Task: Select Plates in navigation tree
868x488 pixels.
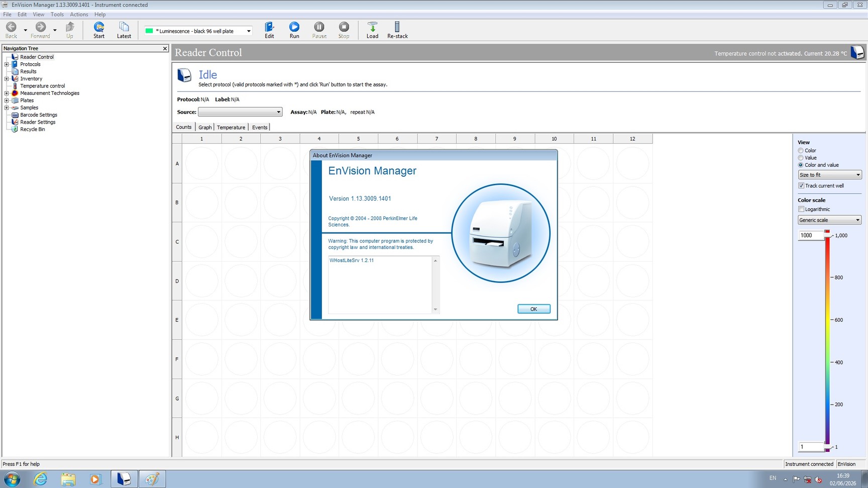Action: [x=27, y=100]
